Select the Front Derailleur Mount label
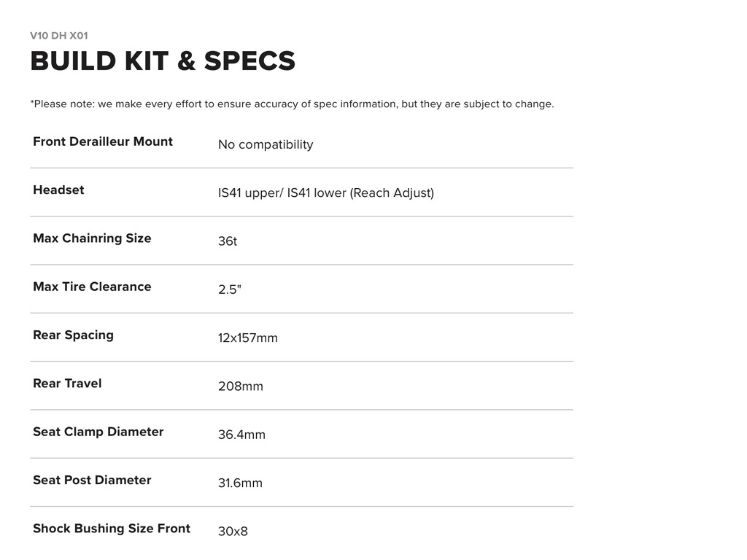747x560 pixels. [x=103, y=141]
